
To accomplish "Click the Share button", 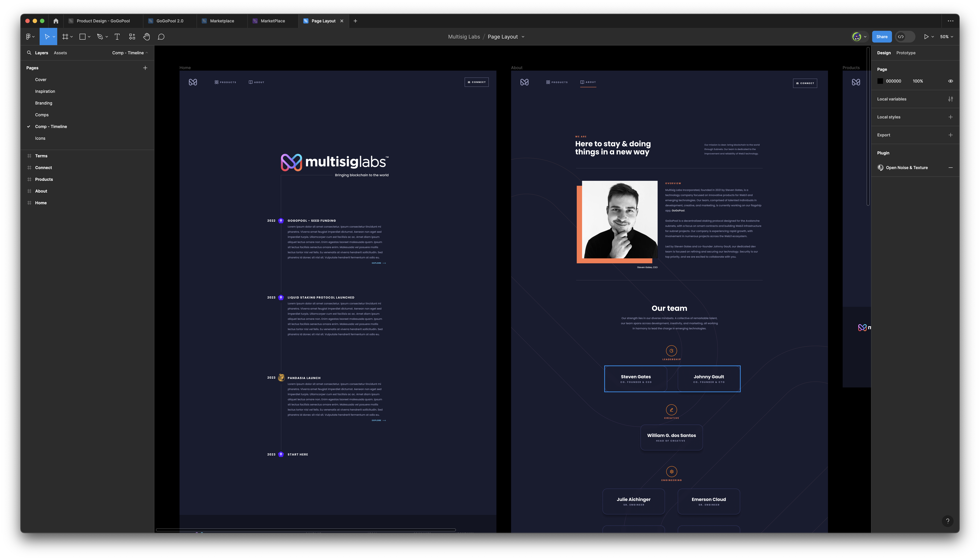I will [882, 36].
